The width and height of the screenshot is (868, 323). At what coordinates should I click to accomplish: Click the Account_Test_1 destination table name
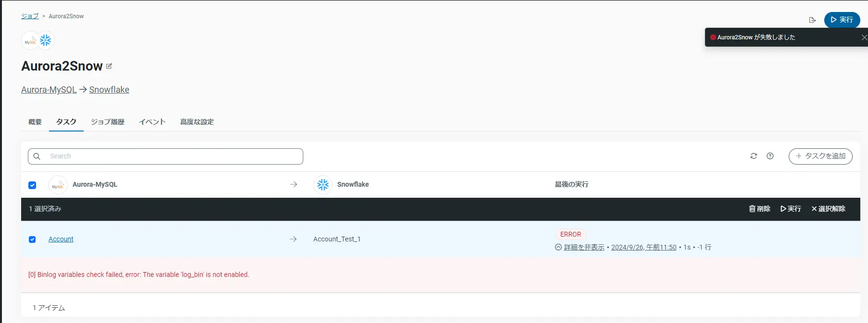[x=337, y=239]
